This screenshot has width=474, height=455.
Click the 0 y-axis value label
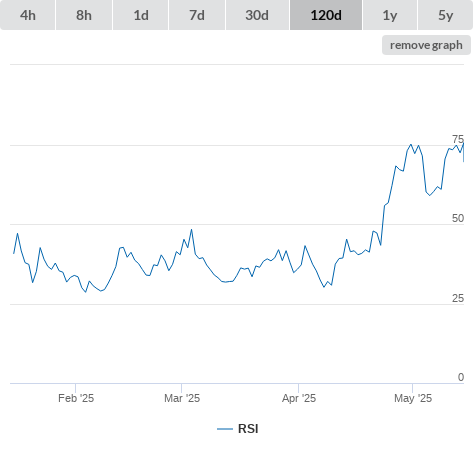click(461, 377)
